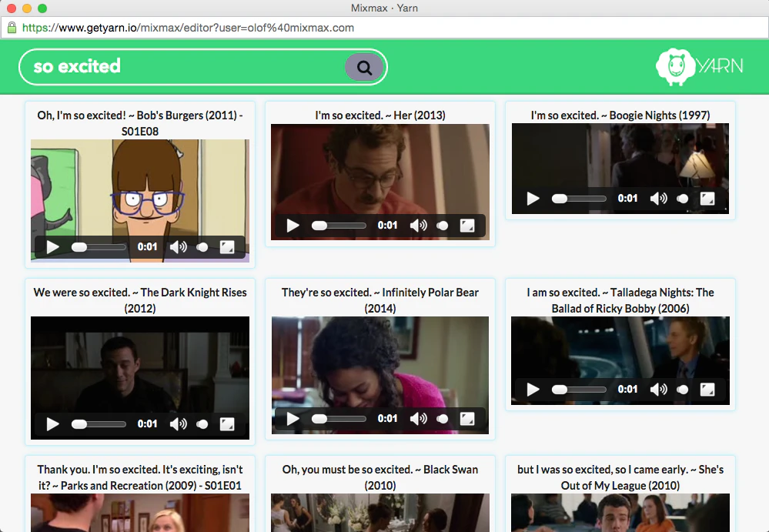Image resolution: width=769 pixels, height=532 pixels.
Task: Play The Dark Knight Rises clip
Action: pos(52,424)
